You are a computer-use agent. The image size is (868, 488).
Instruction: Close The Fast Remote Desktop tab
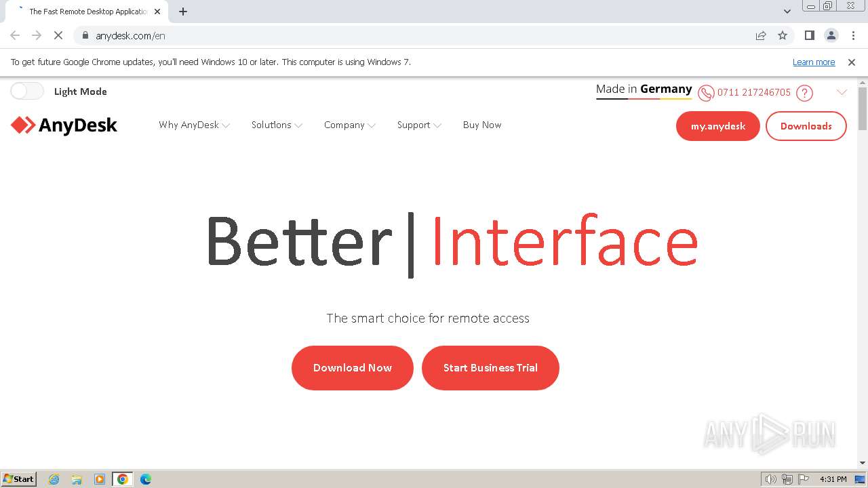pos(157,12)
